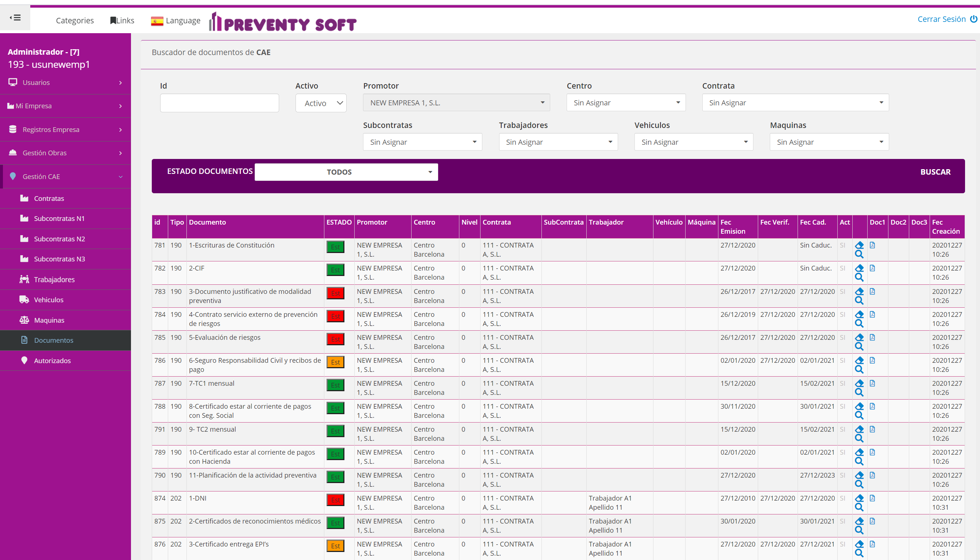
Task: Click the sidebar collapse hamburger icon
Action: [15, 17]
